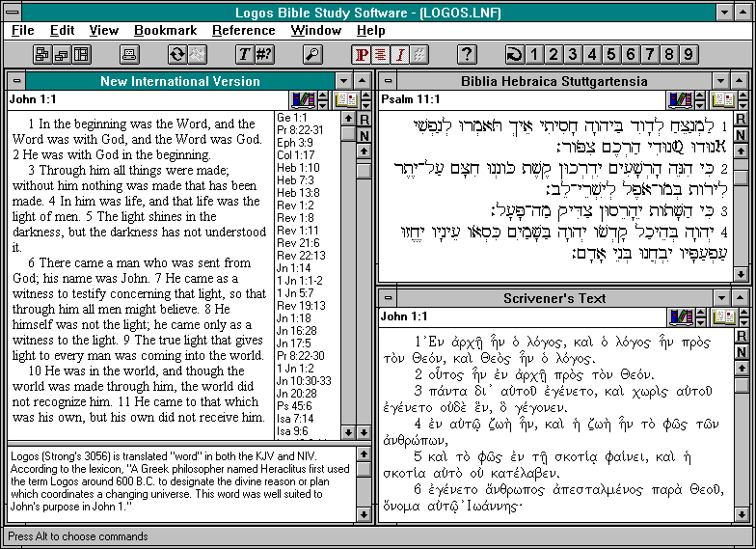The height and width of the screenshot is (549, 756).
Task: Click the Biblia Hebraica down scroll arrow
Action: 741,274
